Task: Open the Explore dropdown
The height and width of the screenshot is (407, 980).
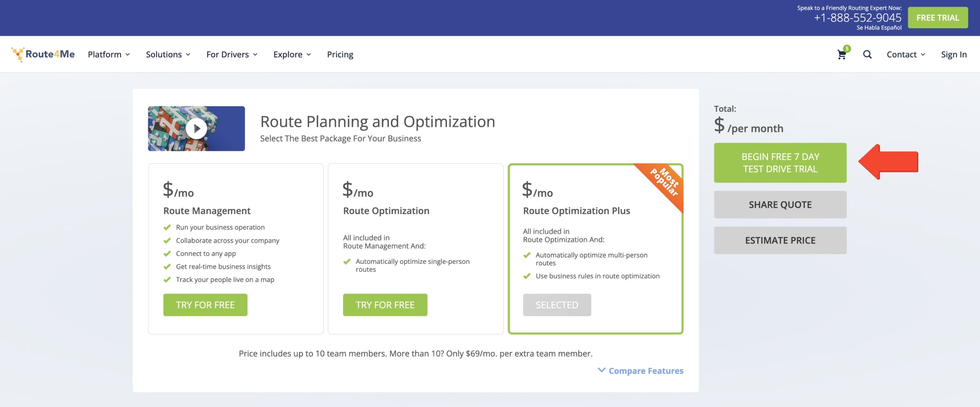Action: click(292, 55)
